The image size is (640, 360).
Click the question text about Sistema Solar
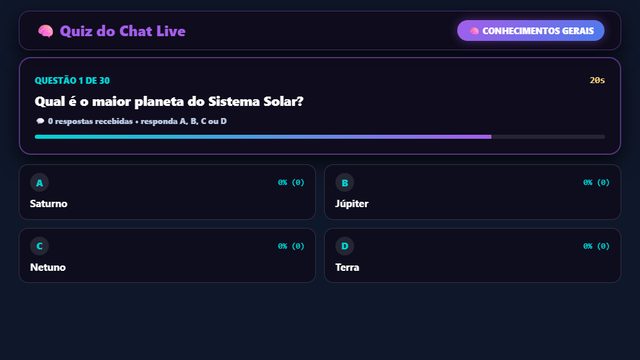pos(169,101)
